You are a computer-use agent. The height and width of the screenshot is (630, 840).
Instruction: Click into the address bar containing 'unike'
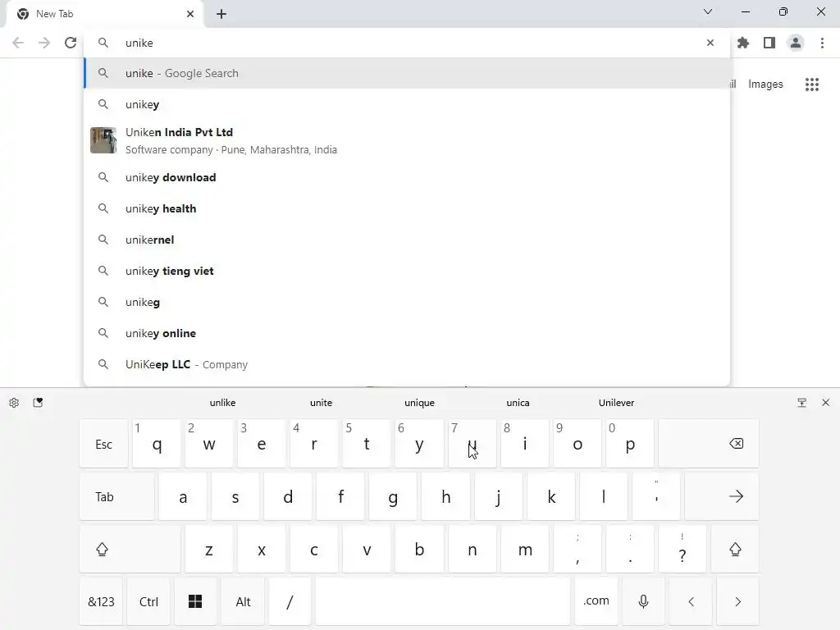coord(407,43)
